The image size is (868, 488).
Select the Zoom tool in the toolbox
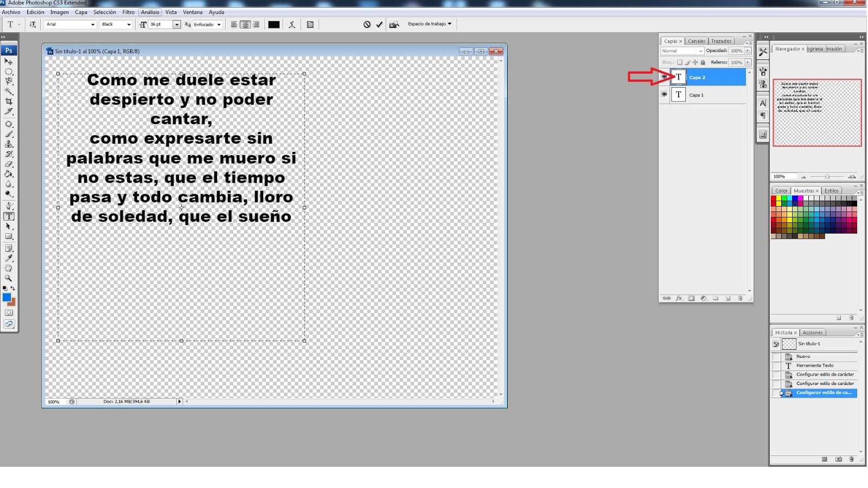pos(9,278)
